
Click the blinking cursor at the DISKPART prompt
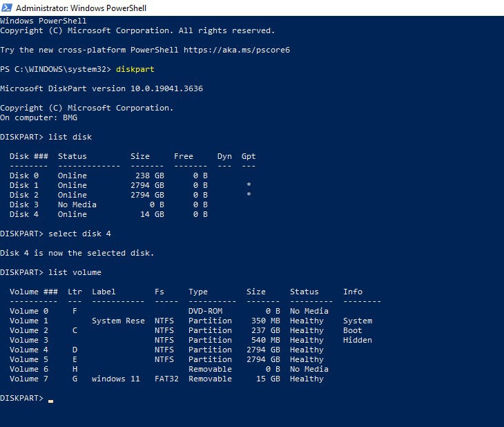(x=50, y=399)
